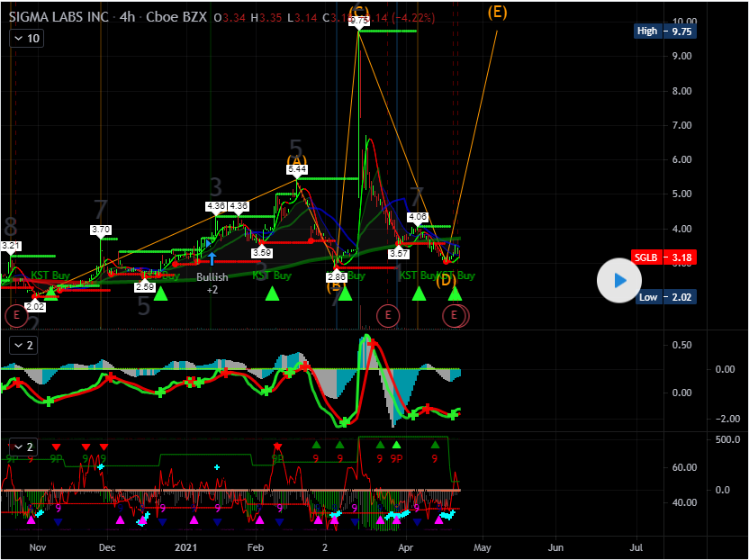Select the High 9.75 price label
The height and width of the screenshot is (560, 749).
[x=665, y=32]
